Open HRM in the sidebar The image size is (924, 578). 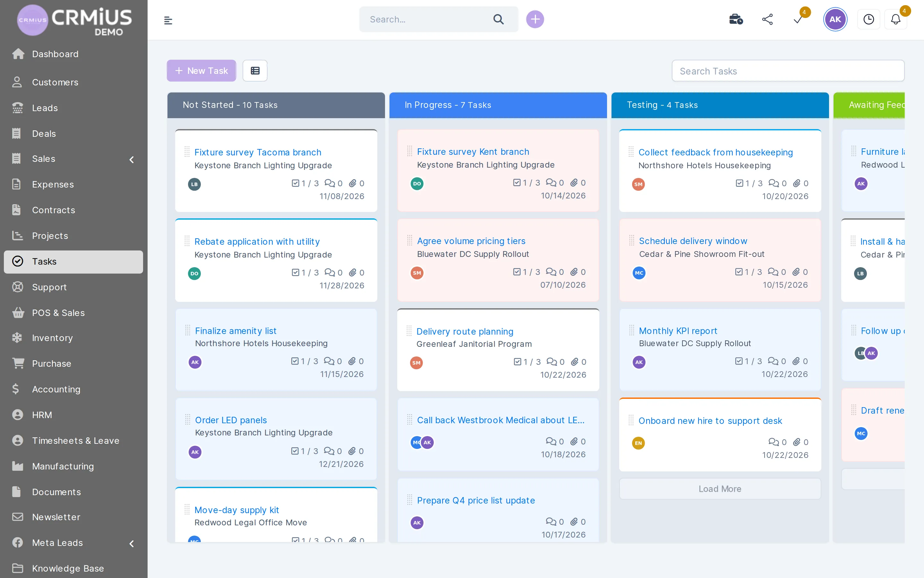tap(73, 415)
